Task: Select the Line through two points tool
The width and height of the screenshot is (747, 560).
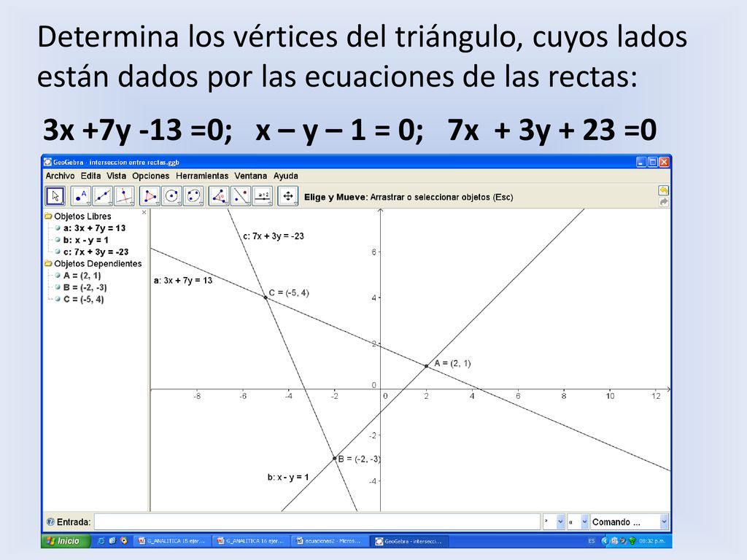Action: (103, 196)
